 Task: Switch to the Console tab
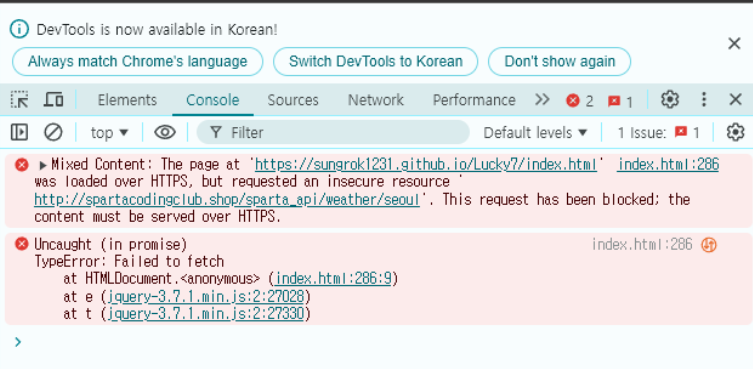point(213,100)
